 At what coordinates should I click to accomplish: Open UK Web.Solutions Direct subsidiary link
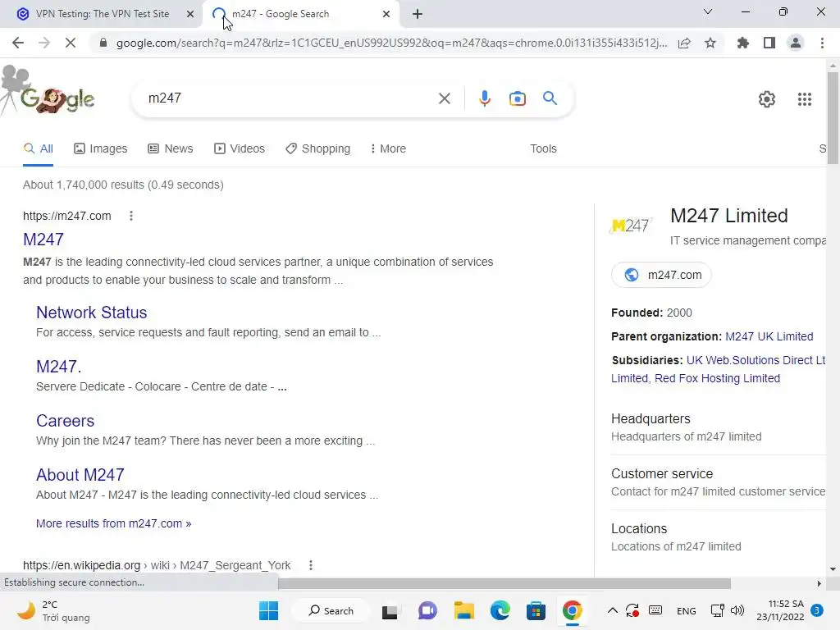756,360
